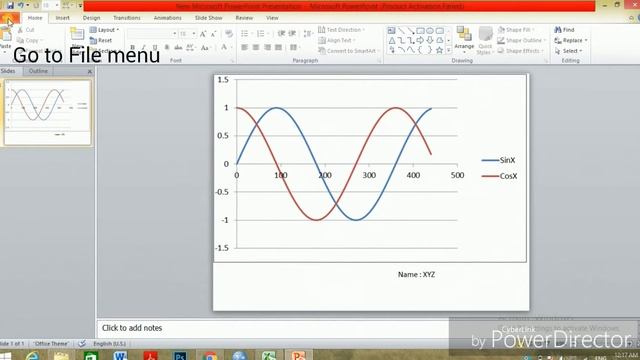Click the Bullets list icon
Viewport: 640px width, 360px height.
(x=244, y=34)
